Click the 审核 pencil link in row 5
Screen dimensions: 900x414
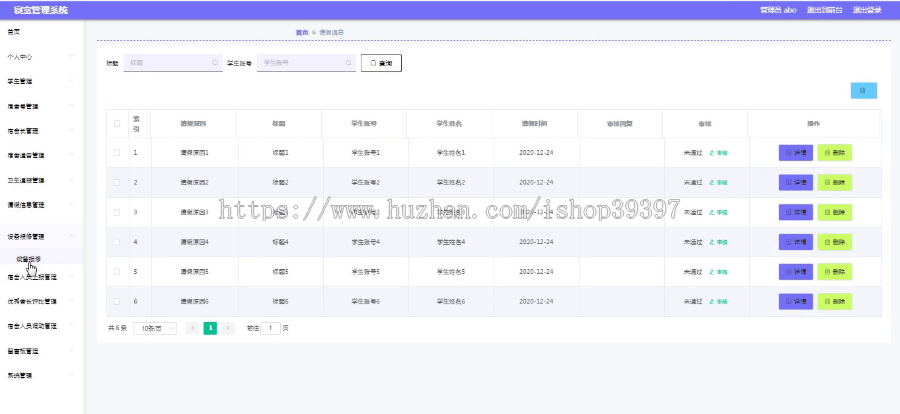coord(718,272)
